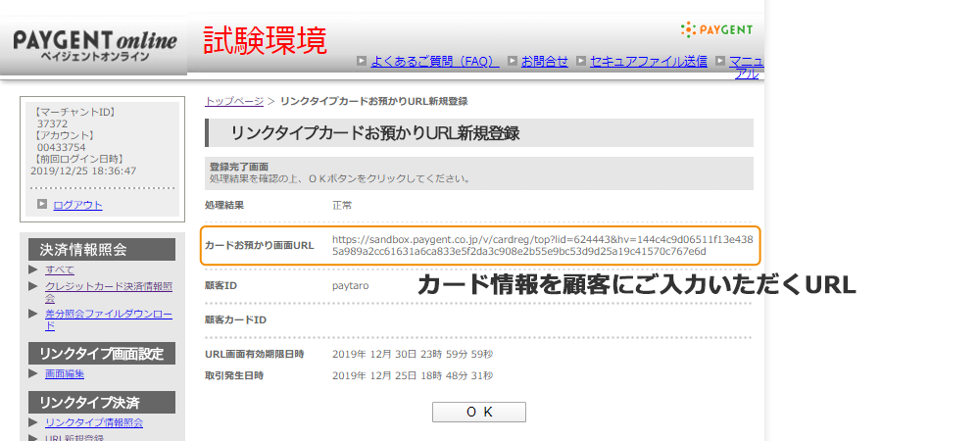The height and width of the screenshot is (441, 980).
Task: Click arrow icon beside セキュアファイル送信
Action: [x=580, y=61]
